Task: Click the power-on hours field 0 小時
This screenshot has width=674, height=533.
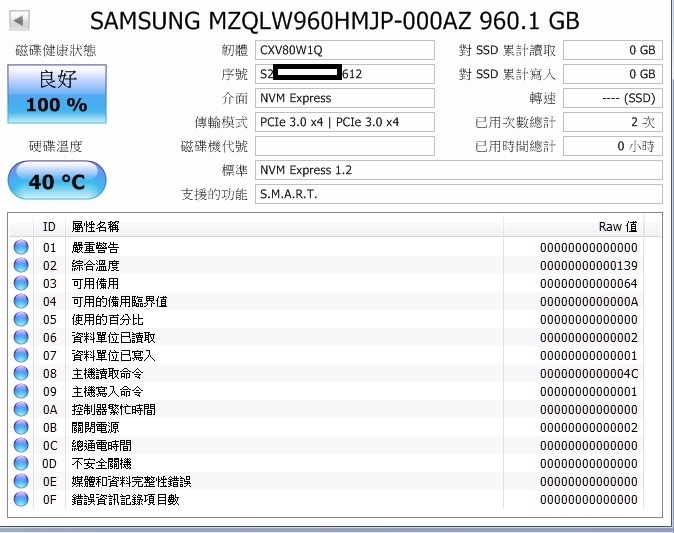Action: [x=613, y=146]
